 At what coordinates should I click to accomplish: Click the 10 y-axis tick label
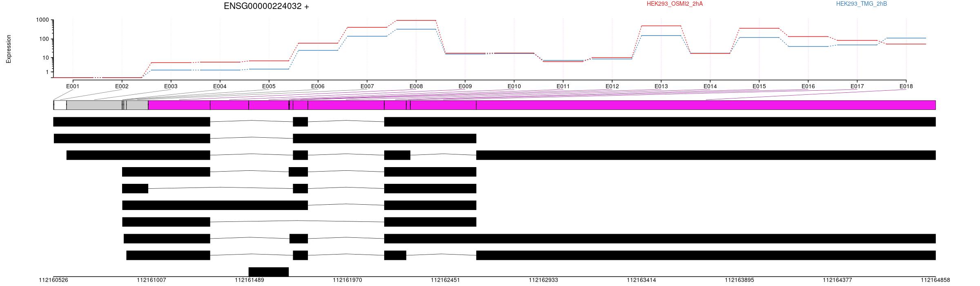[x=45, y=58]
